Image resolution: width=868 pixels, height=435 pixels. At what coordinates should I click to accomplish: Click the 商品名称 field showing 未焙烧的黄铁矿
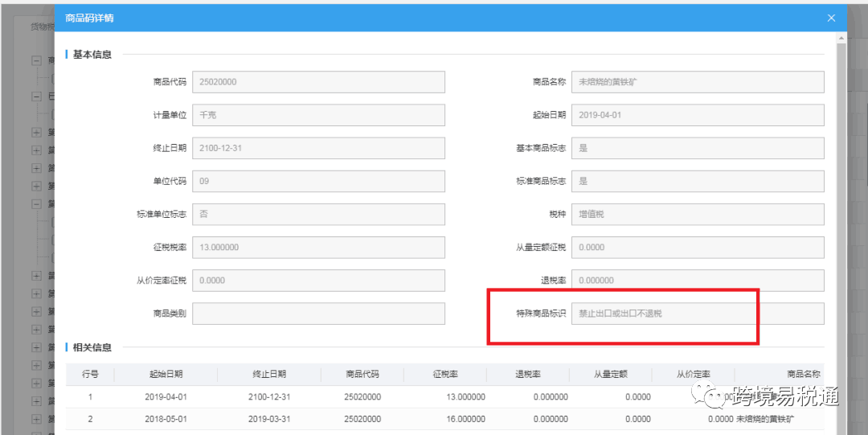tap(698, 81)
